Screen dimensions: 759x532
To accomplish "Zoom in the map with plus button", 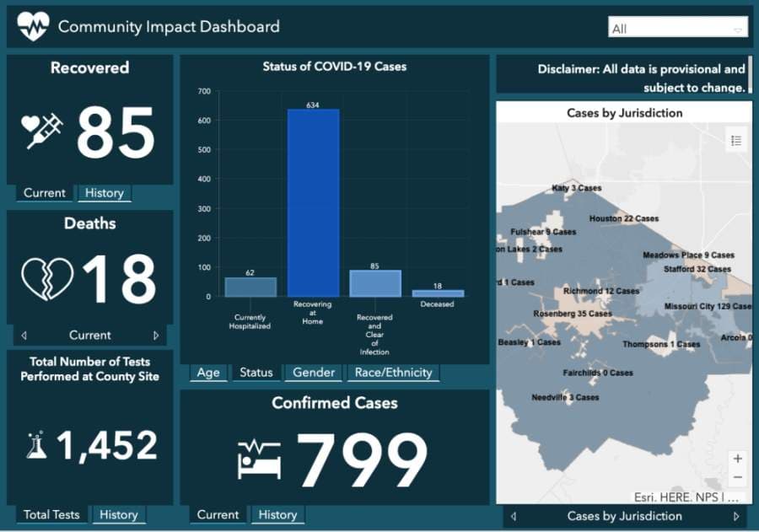I will (737, 458).
